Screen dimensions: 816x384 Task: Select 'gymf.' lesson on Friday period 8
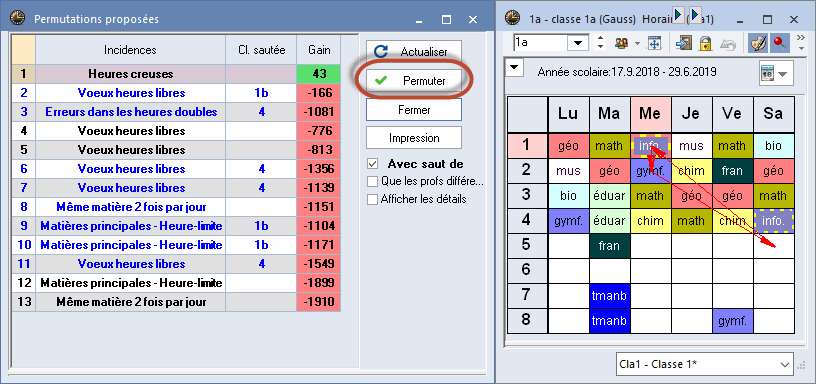(x=732, y=321)
